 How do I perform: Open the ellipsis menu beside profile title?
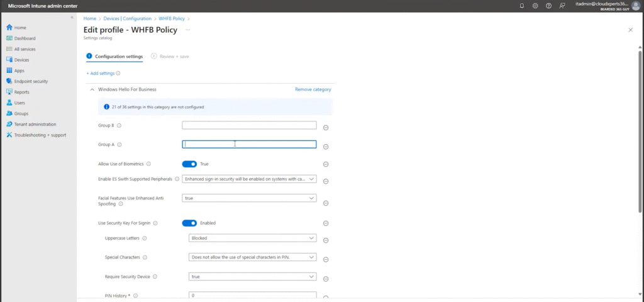pos(187,30)
